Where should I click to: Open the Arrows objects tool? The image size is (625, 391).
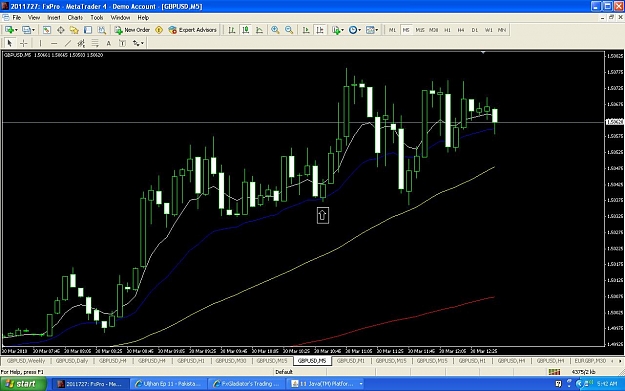click(x=136, y=43)
